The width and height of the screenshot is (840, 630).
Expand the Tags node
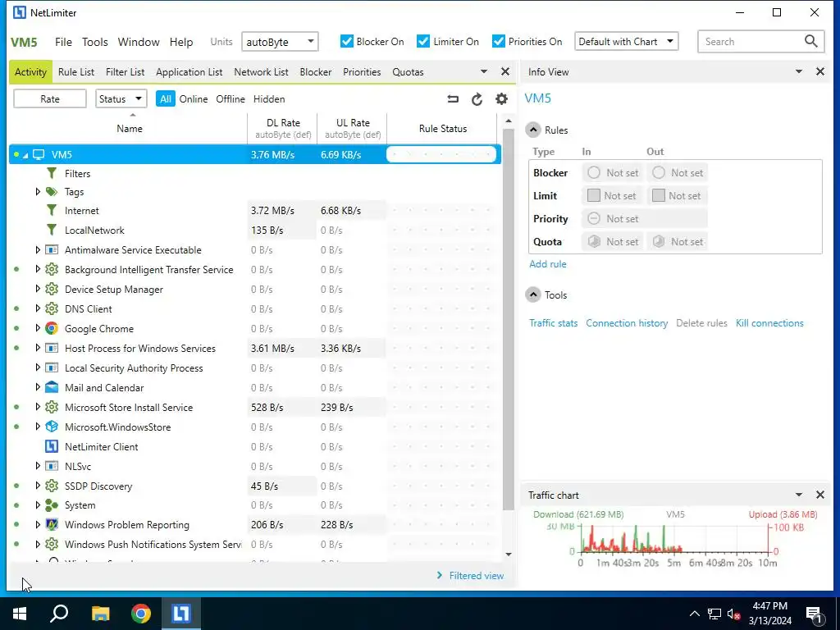click(38, 191)
